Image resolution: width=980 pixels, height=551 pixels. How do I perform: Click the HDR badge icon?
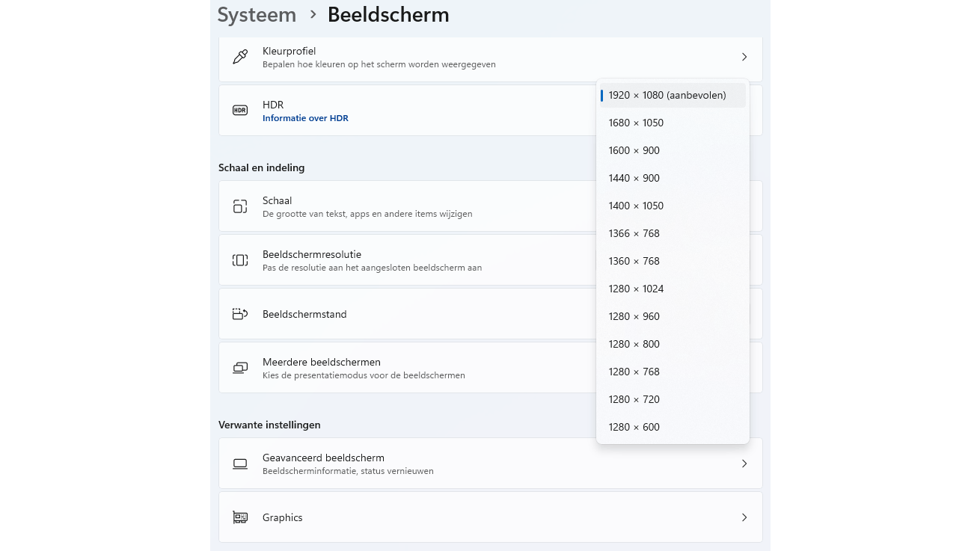point(240,111)
